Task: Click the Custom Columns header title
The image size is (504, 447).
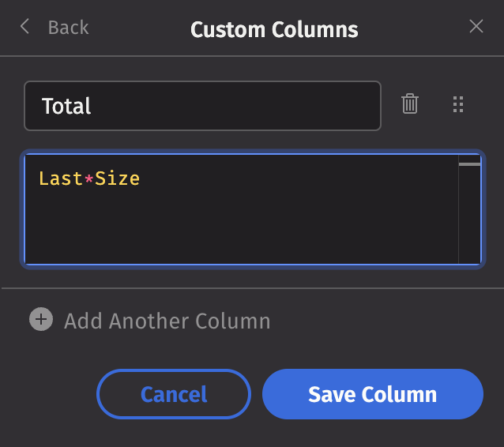Action: [x=274, y=30]
